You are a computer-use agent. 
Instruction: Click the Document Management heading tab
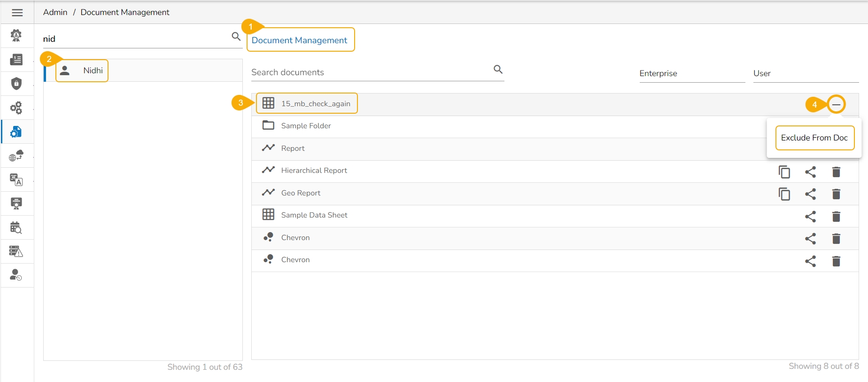(299, 40)
